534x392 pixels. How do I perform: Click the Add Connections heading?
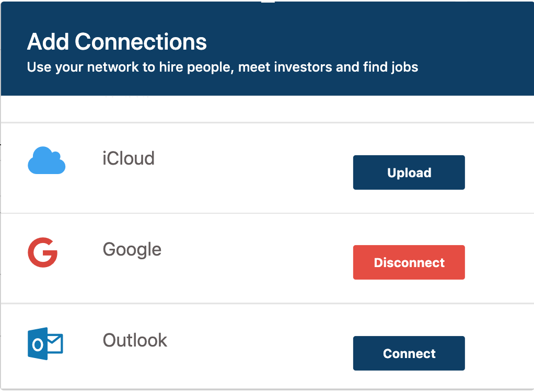(117, 41)
